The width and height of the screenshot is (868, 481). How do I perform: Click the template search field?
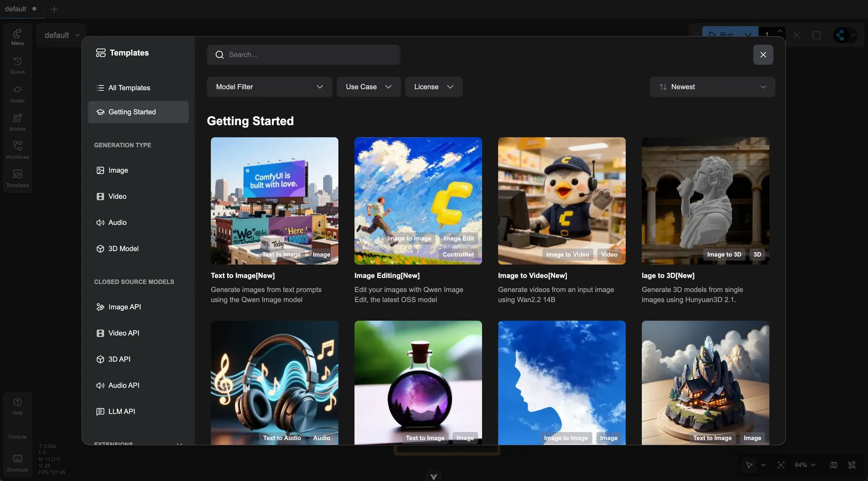[x=303, y=54]
